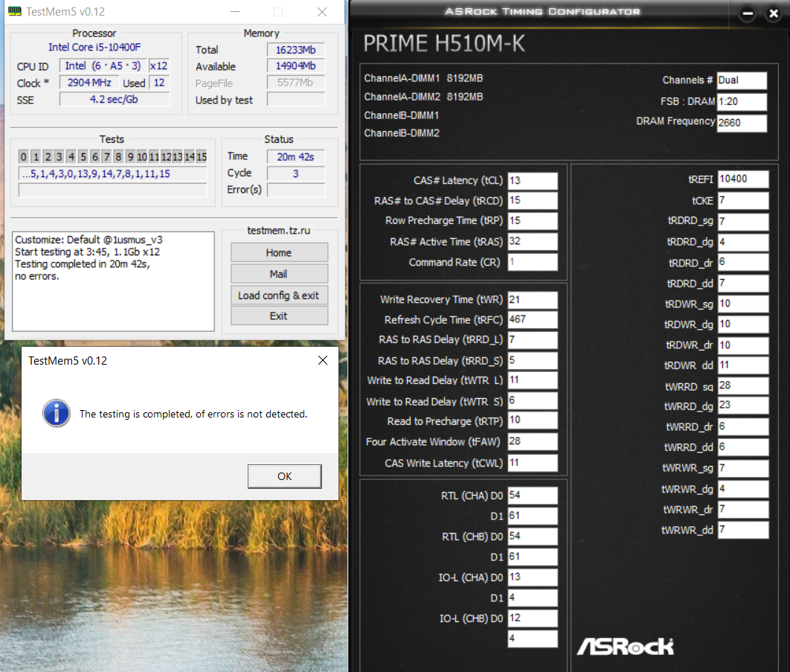Click the tRRD_S value field

[x=533, y=360]
